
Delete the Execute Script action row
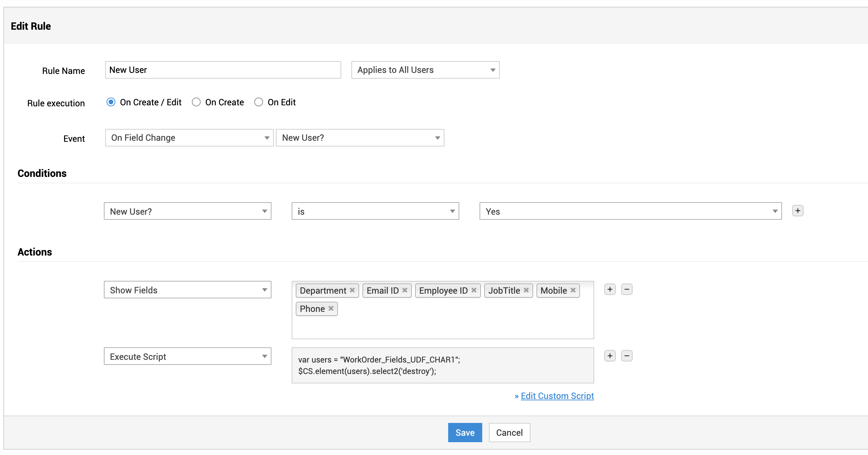pyautogui.click(x=627, y=356)
